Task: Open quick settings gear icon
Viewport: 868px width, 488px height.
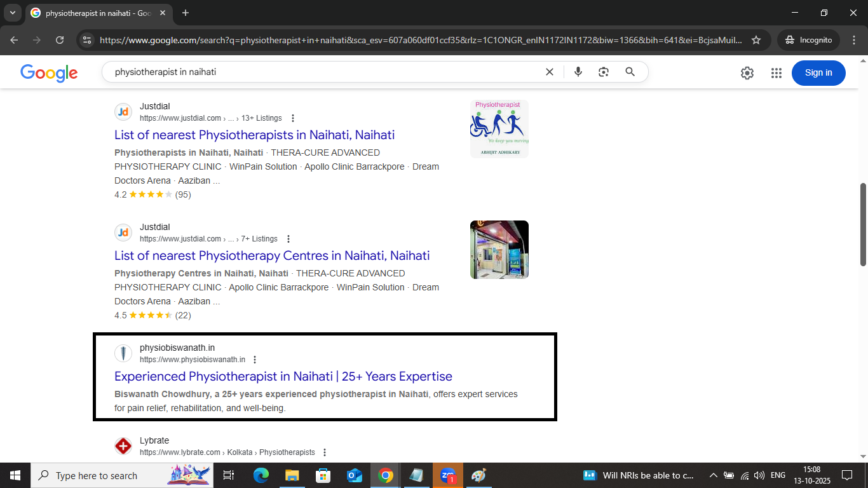Action: [x=747, y=72]
